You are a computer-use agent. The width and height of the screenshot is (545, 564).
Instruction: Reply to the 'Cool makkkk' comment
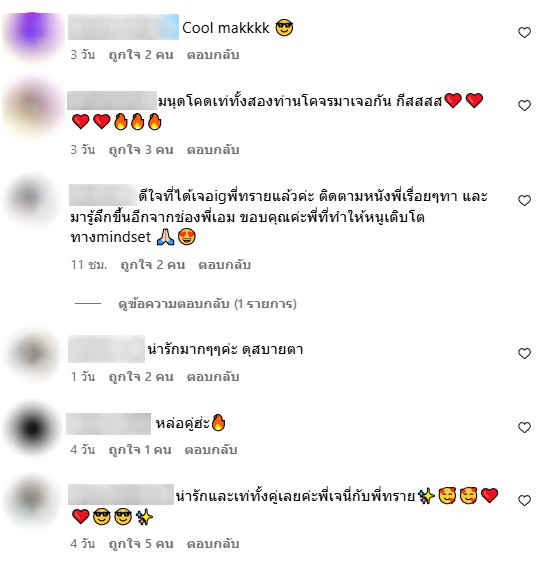[x=213, y=55]
